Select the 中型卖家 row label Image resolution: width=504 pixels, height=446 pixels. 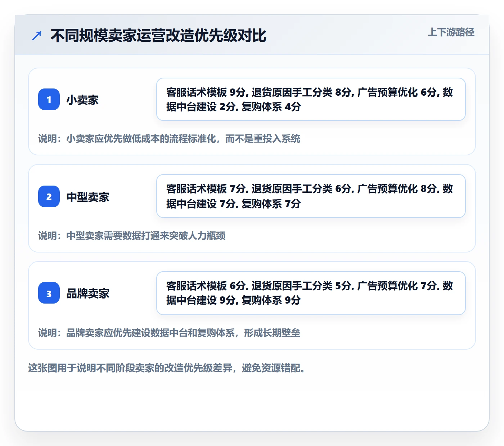(x=88, y=197)
